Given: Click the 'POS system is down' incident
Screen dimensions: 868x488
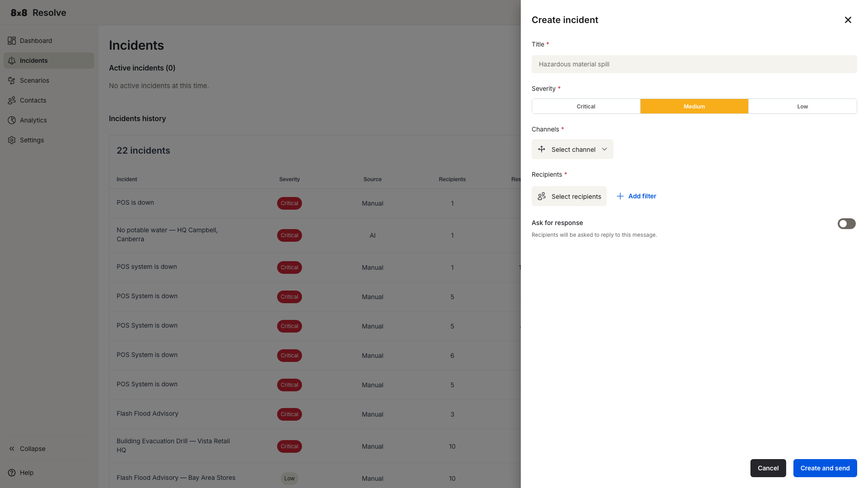Looking at the screenshot, I should click(x=146, y=267).
